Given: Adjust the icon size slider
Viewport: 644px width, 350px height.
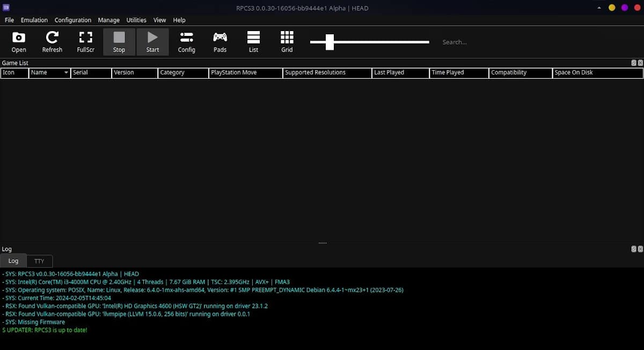Looking at the screenshot, I should click(328, 42).
